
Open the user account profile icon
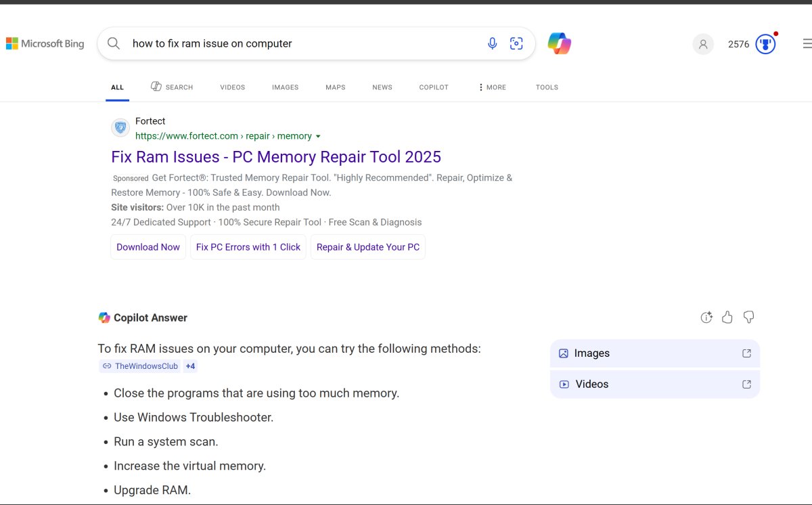pos(703,44)
